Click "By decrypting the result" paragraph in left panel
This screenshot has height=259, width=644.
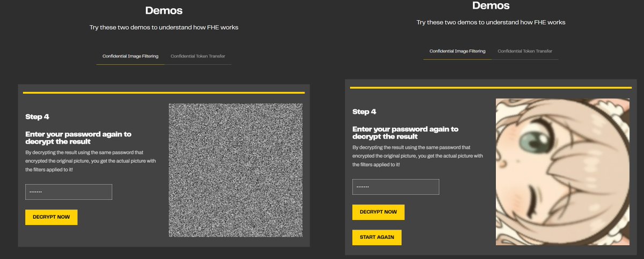pos(91,161)
